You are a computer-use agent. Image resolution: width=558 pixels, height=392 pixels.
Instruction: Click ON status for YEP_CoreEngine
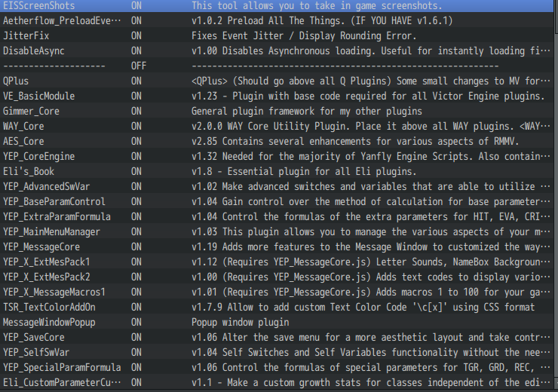pos(136,156)
